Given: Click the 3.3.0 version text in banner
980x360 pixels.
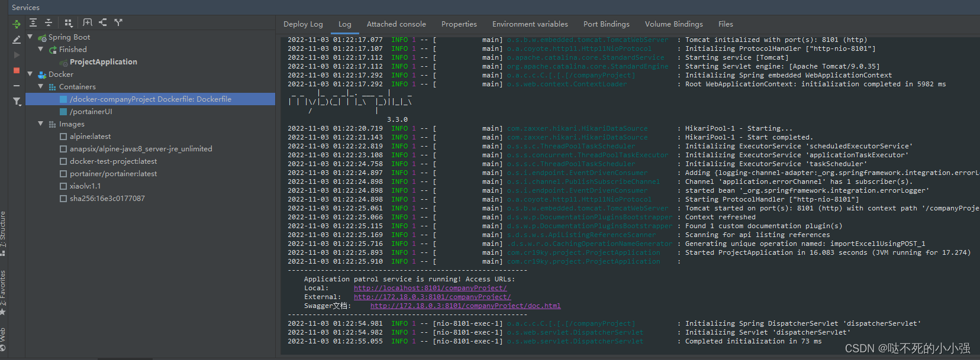Looking at the screenshot, I should point(398,120).
